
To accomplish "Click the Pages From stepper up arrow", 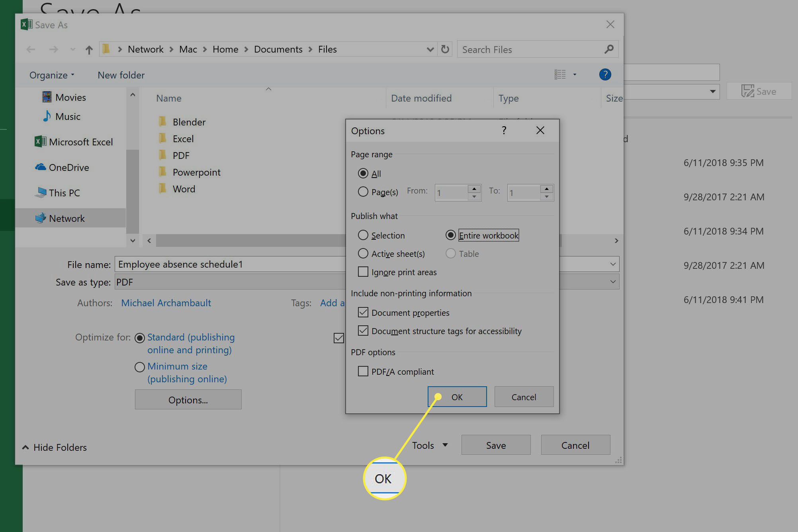I will (475, 188).
